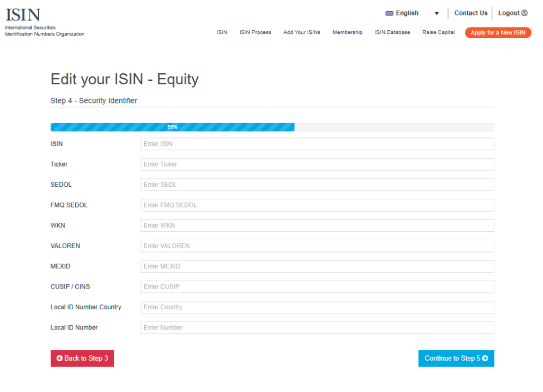Open the Membership menu item
This screenshot has width=543, height=392.
(347, 32)
